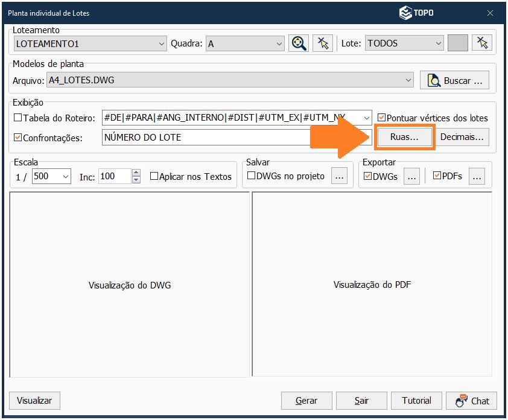Viewport: 508px width, 420px height.
Task: Uncheck Pontuar vértices dos lotes
Action: 381,118
